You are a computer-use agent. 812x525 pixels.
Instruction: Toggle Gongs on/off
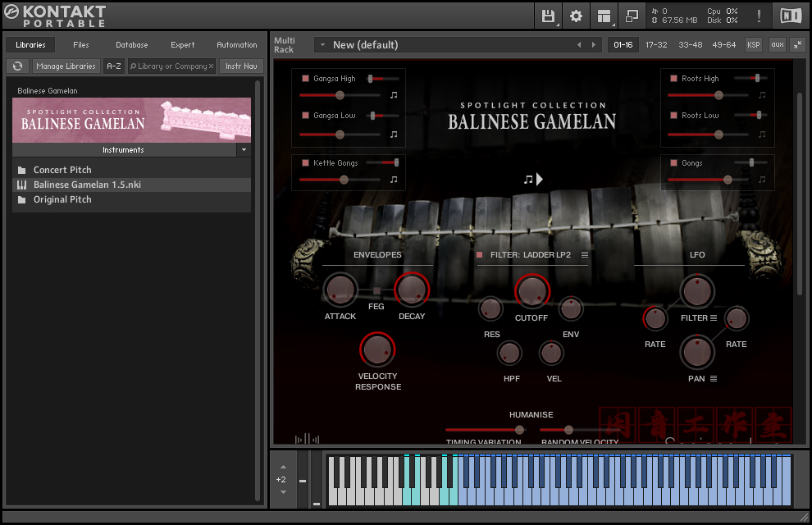click(673, 163)
